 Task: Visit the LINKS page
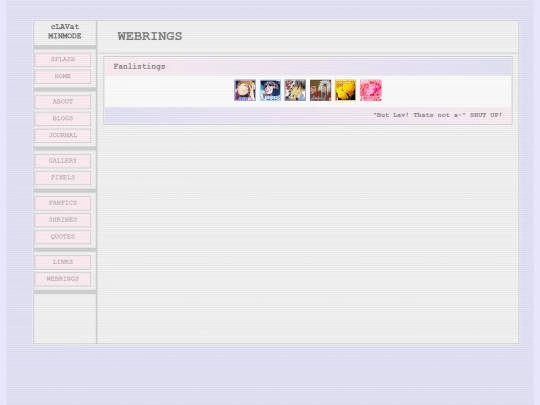click(63, 262)
